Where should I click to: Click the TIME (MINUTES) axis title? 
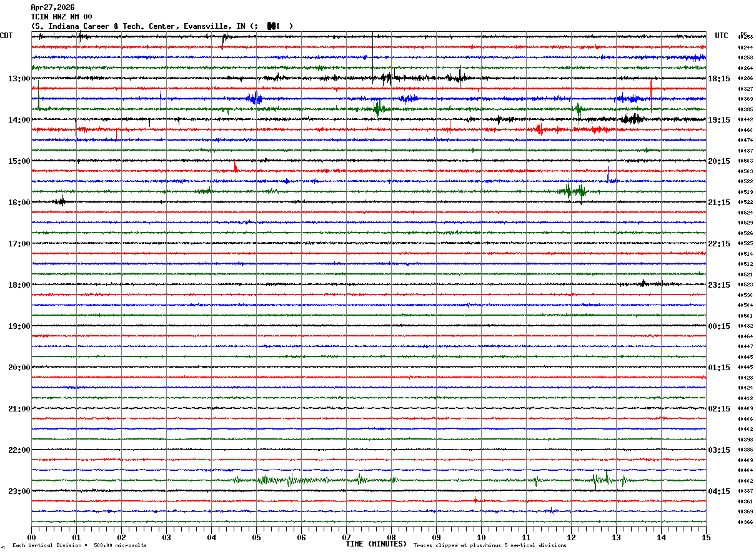(376, 544)
